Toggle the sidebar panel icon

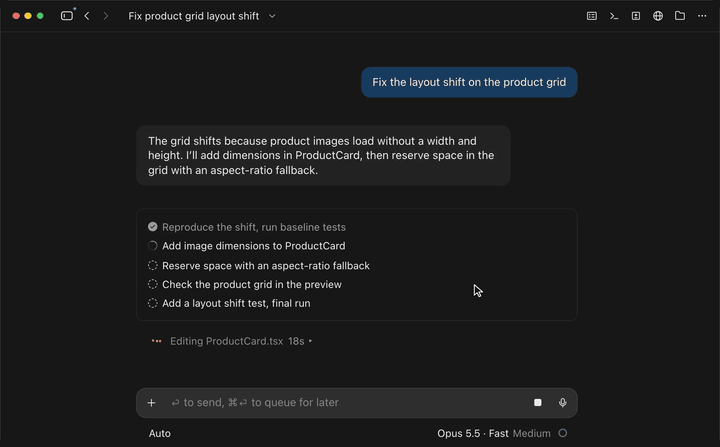click(67, 16)
